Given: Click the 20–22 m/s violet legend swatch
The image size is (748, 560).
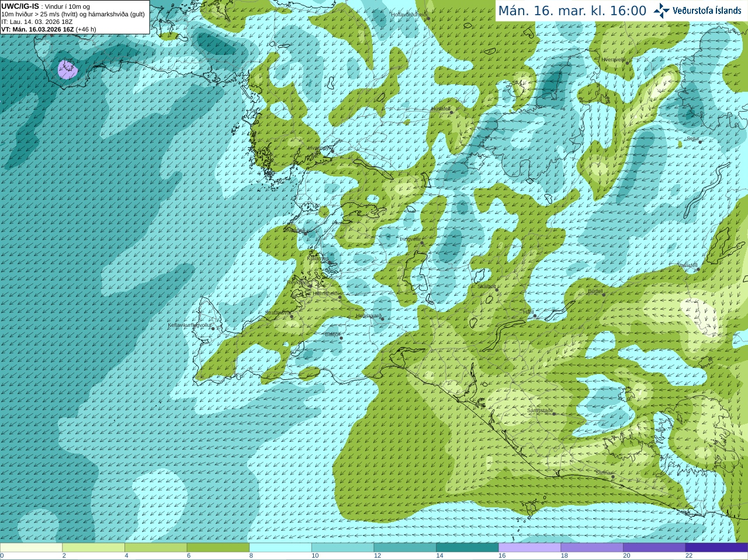Looking at the screenshot, I should coord(654,548).
